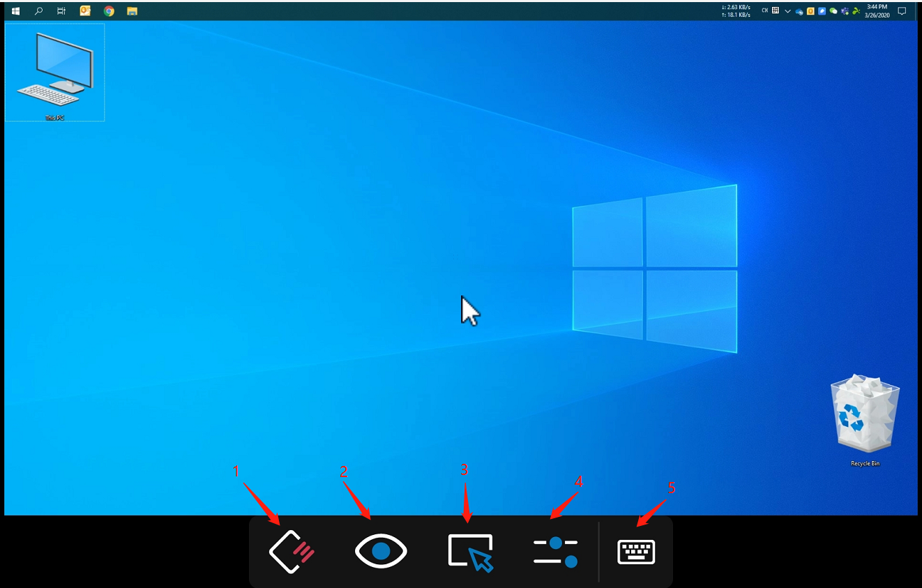922x588 pixels.
Task: Launch Google Chrome from the taskbar
Action: [x=109, y=11]
